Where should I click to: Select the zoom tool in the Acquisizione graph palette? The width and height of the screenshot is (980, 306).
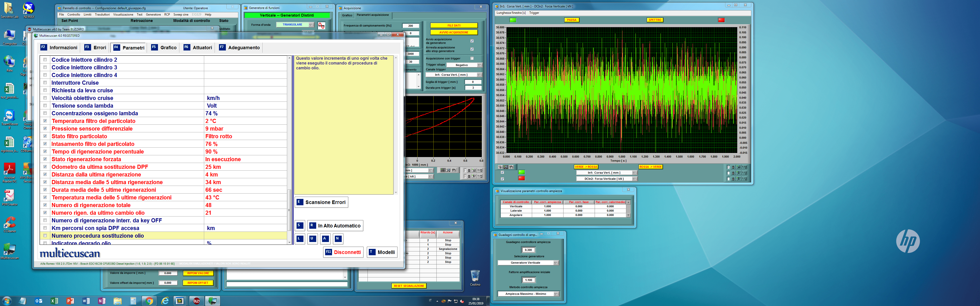(448, 170)
